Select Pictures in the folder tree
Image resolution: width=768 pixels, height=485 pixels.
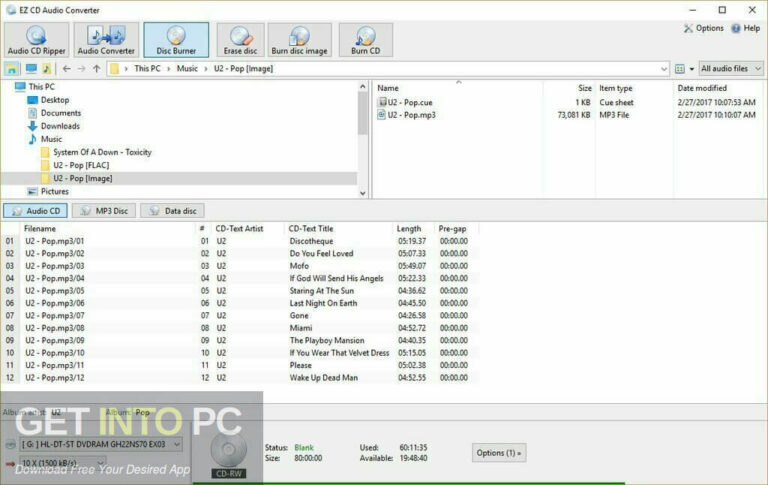54,192
